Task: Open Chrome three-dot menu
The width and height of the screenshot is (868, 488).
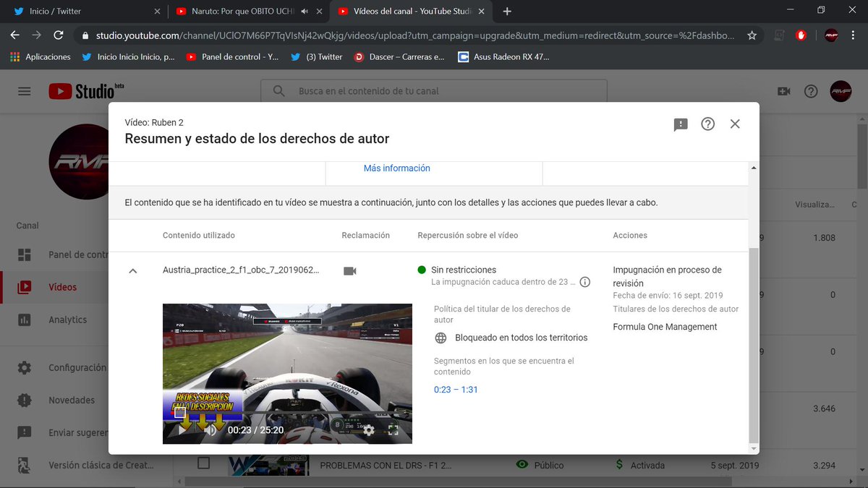Action: [855, 35]
